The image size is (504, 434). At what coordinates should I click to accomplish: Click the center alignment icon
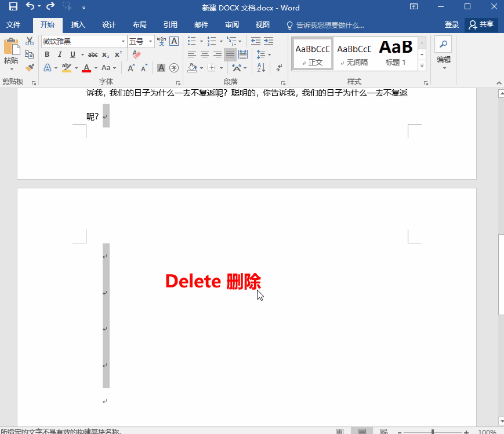[x=204, y=54]
